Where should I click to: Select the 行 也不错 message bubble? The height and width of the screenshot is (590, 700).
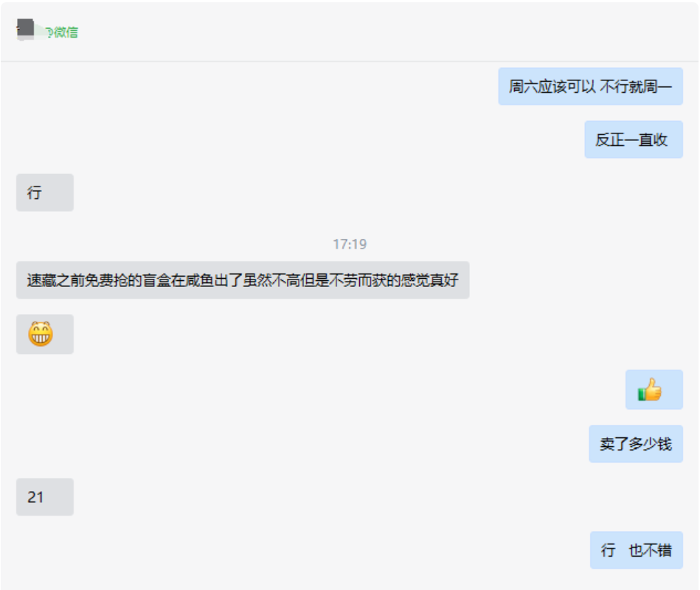pyautogui.click(x=636, y=550)
